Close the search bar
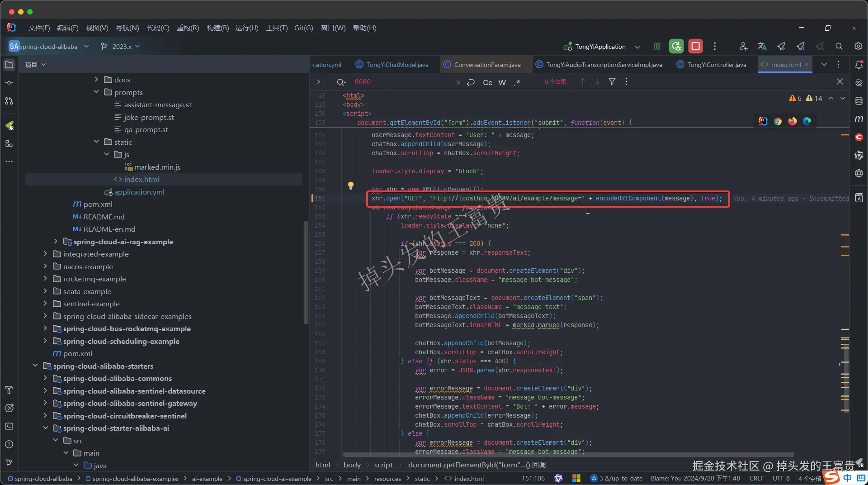This screenshot has height=485, width=868. pyautogui.click(x=840, y=82)
